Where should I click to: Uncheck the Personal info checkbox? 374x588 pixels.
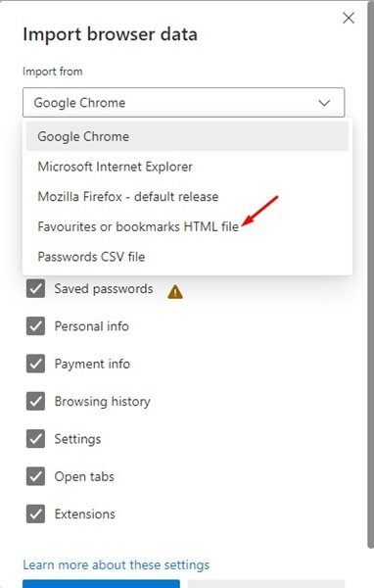pos(35,326)
